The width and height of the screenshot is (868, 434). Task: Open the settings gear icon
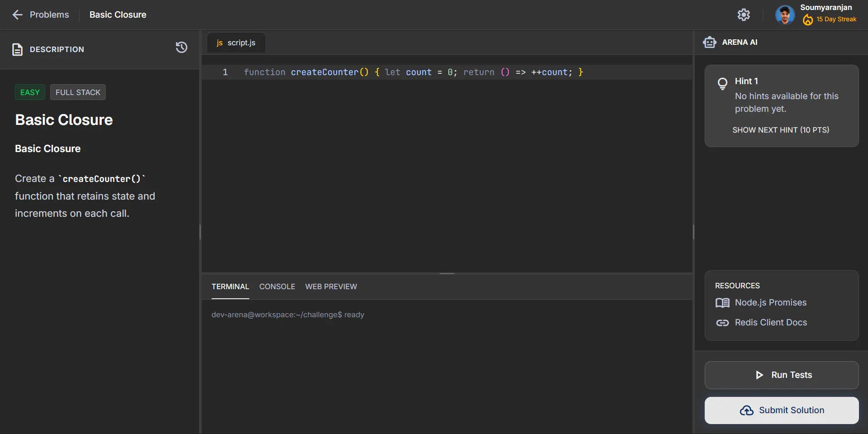(x=744, y=14)
